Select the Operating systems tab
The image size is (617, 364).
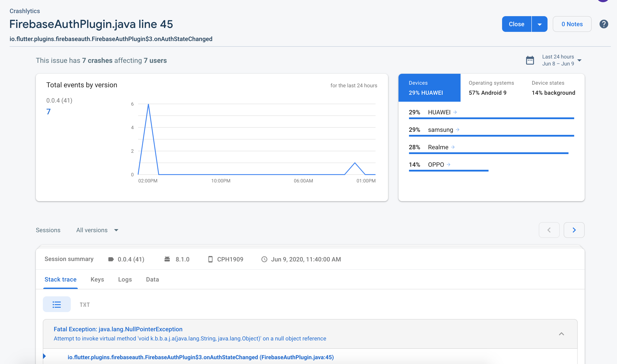pos(491,88)
